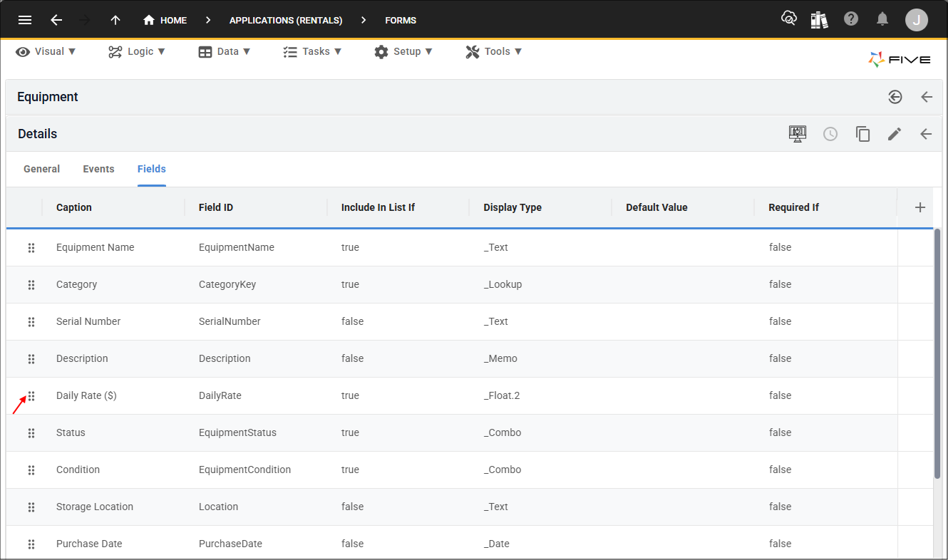Viewport: 948px width, 560px height.
Task: Go to HOME breadcrumb
Action: click(165, 20)
